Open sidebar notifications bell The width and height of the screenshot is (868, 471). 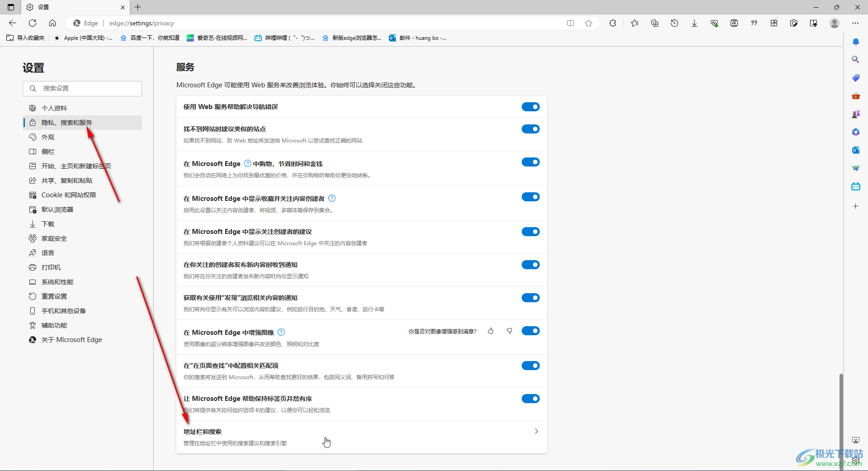click(855, 42)
